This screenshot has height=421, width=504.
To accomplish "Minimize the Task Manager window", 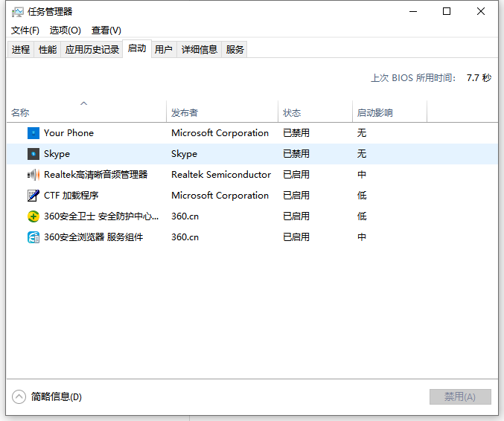I will click(413, 12).
